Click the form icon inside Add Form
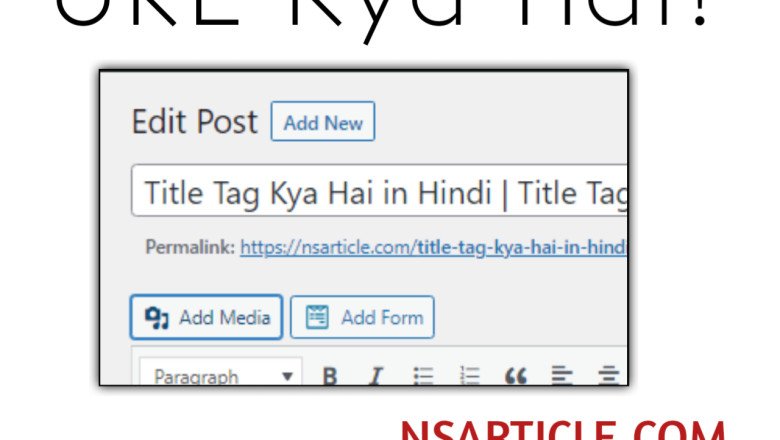Image resolution: width=780 pixels, height=440 pixels. point(317,318)
